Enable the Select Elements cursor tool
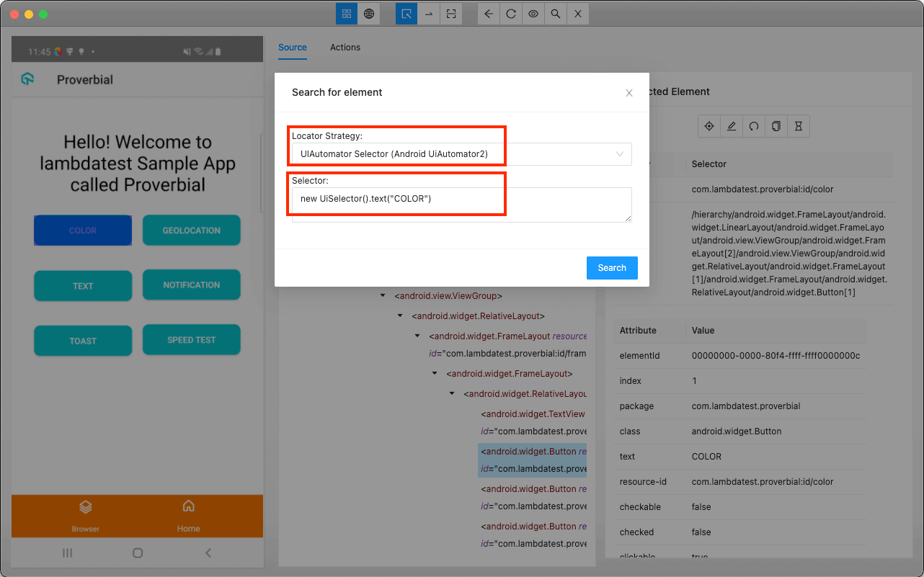 coord(406,13)
